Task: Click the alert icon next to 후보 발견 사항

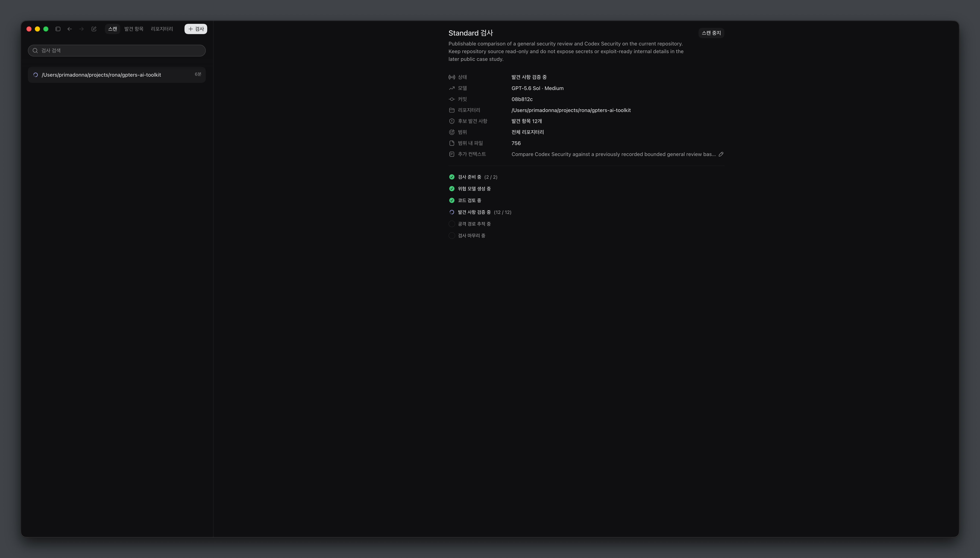Action: (452, 121)
